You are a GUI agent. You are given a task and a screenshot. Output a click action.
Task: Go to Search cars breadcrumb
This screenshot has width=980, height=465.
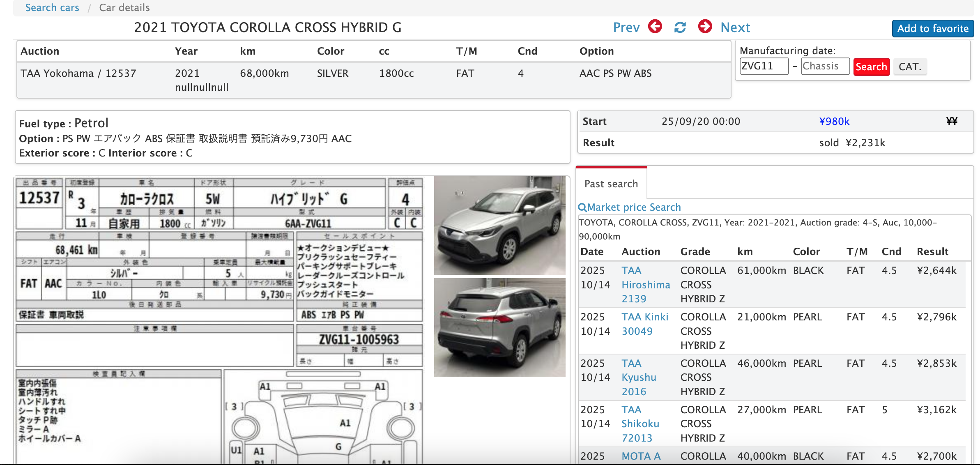pyautogui.click(x=52, y=7)
